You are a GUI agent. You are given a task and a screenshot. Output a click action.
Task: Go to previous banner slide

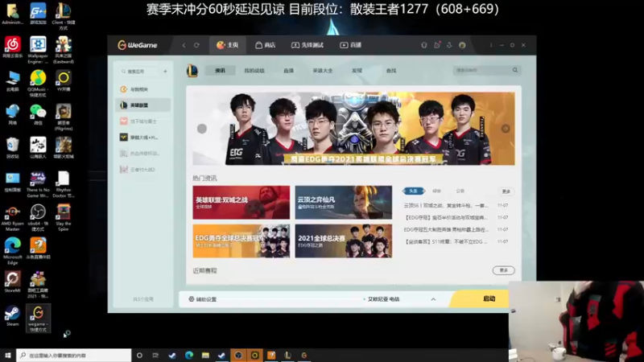(202, 129)
